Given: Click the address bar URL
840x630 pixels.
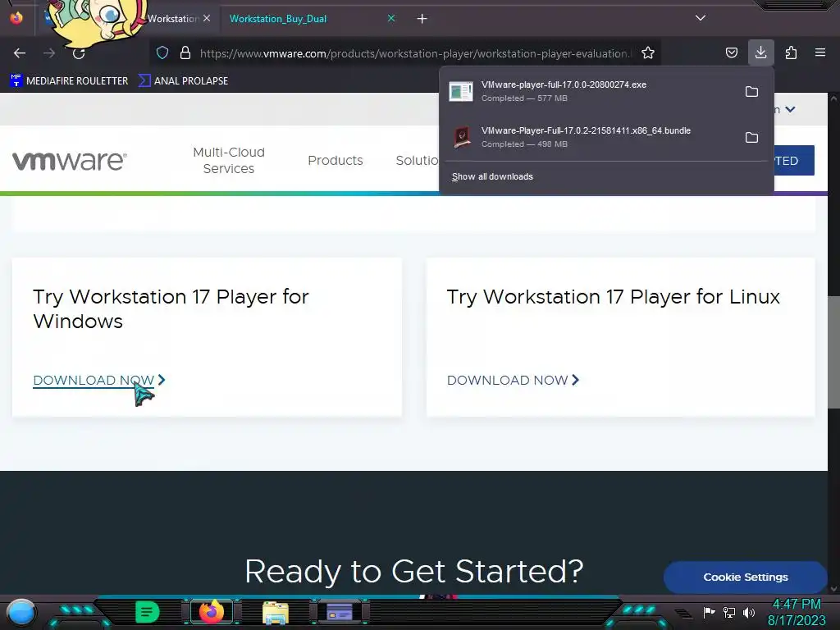Looking at the screenshot, I should pos(416,53).
